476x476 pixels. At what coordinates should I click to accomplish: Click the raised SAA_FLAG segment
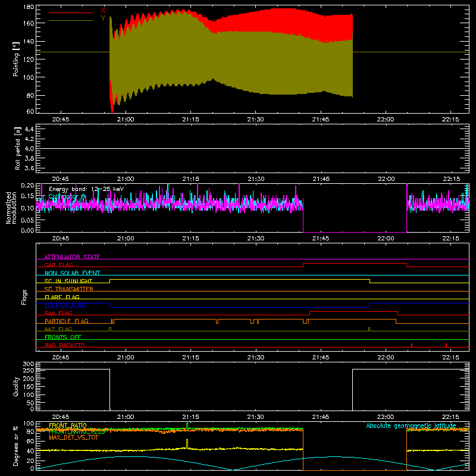(353, 311)
